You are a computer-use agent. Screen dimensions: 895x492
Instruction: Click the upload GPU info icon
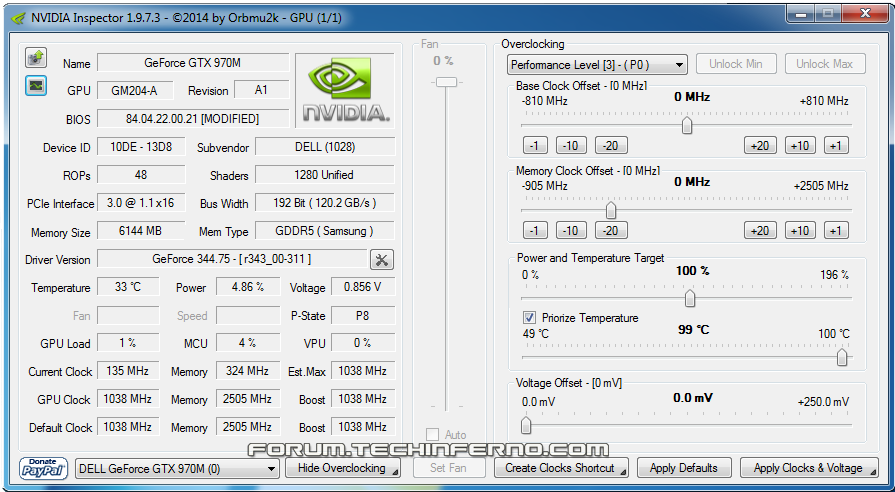coord(36,58)
